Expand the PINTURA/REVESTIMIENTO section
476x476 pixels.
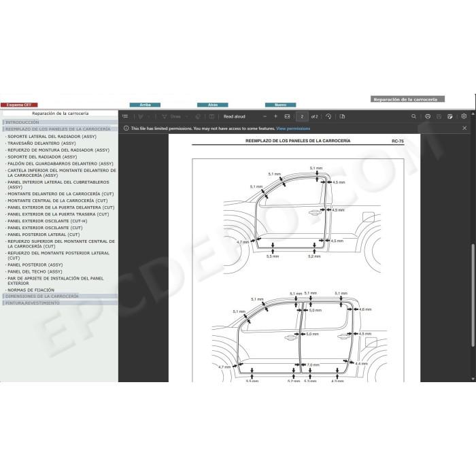click(60, 303)
